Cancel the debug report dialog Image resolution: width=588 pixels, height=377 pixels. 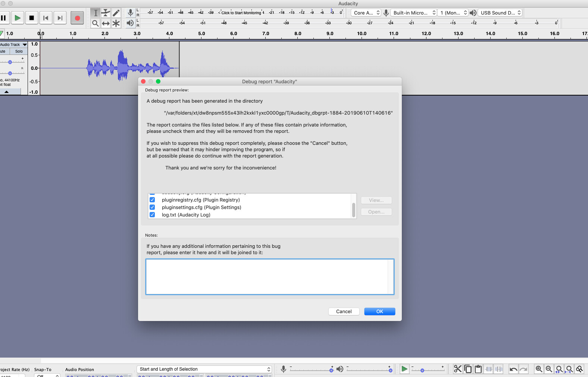tap(344, 311)
